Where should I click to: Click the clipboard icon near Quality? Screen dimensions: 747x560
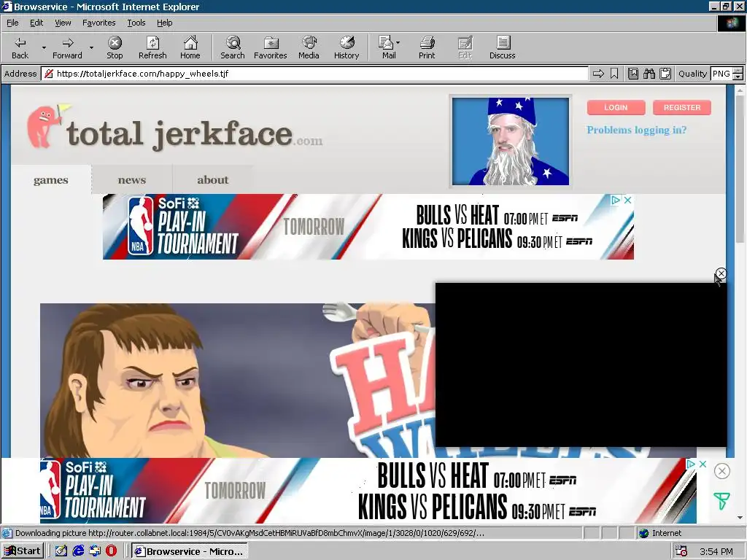pyautogui.click(x=665, y=74)
